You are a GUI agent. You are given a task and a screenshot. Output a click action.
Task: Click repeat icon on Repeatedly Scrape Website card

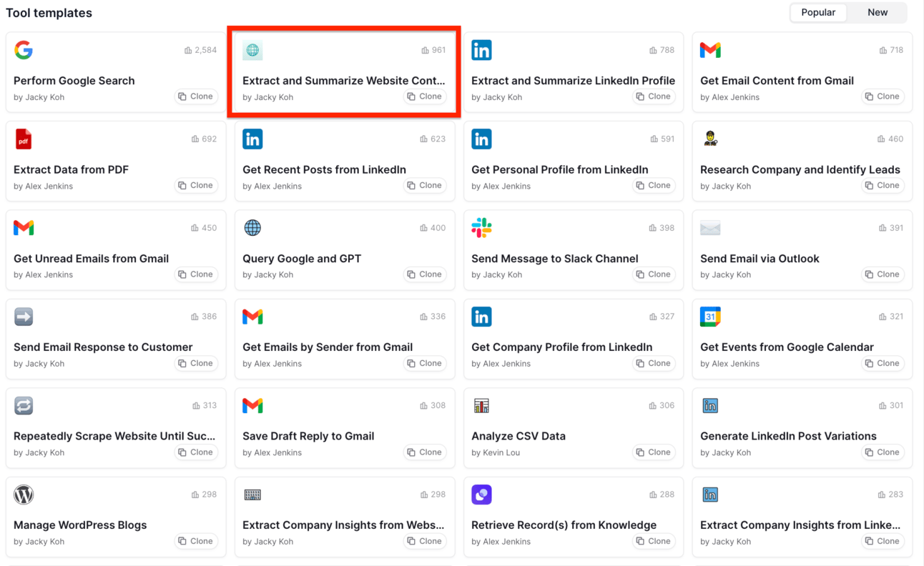click(24, 405)
